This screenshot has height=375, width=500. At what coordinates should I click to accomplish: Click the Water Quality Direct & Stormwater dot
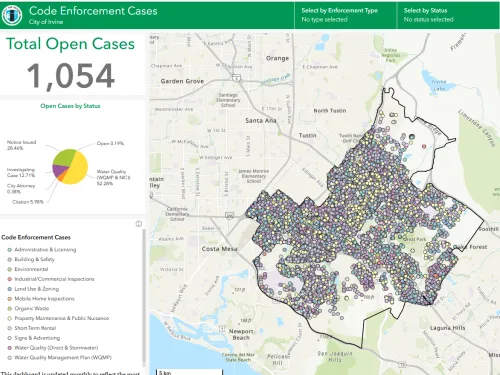pos(10,348)
